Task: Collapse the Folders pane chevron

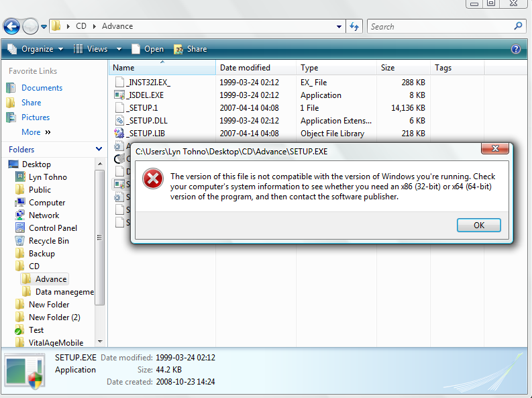Action: [99, 150]
